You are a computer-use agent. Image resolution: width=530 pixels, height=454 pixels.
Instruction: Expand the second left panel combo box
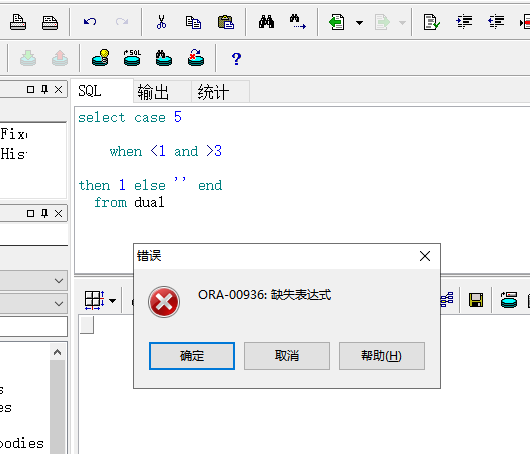tap(59, 304)
